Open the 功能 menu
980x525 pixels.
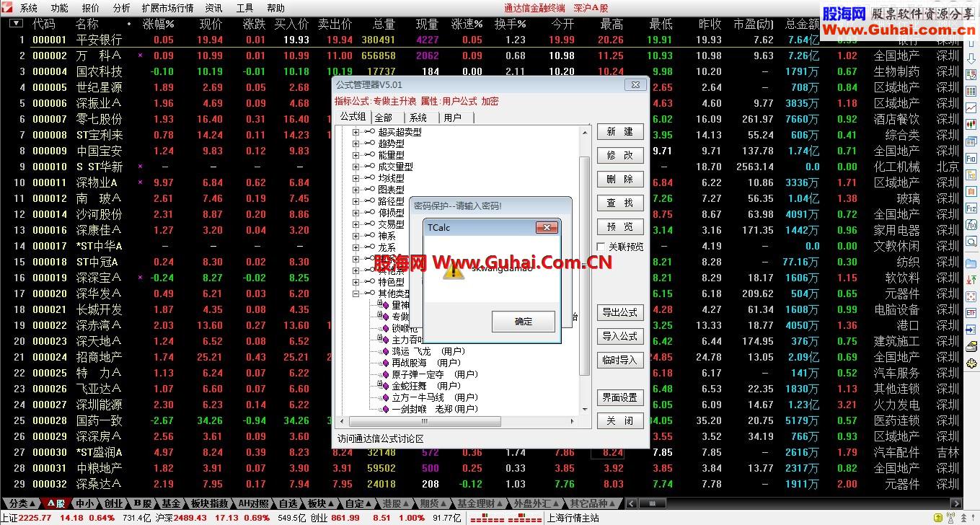tap(59, 8)
